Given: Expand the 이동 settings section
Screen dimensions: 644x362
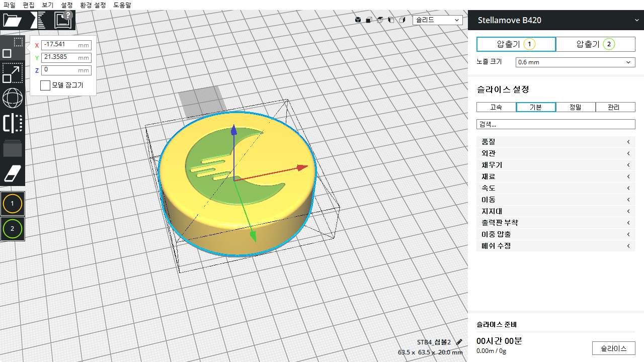Looking at the screenshot, I should [556, 200].
